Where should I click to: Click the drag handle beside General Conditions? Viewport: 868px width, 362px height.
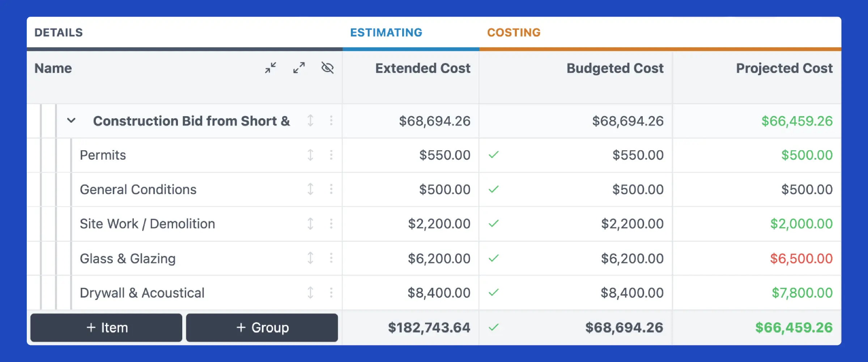pos(310,189)
